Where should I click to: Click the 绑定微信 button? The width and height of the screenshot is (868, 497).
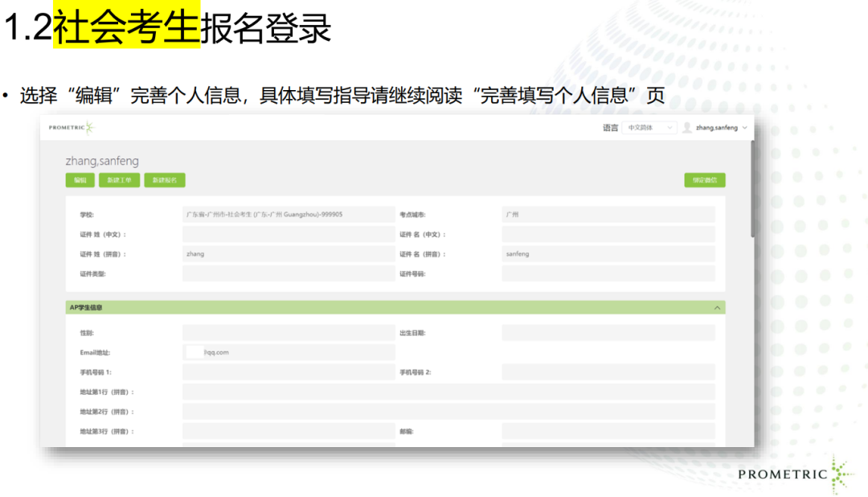[704, 180]
